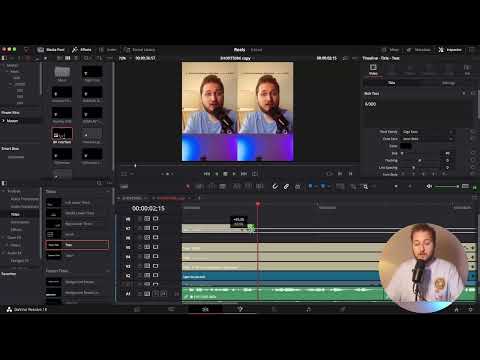Open the Font Face dropdown
This screenshot has height=360, width=480.
pyautogui.click(x=428, y=139)
